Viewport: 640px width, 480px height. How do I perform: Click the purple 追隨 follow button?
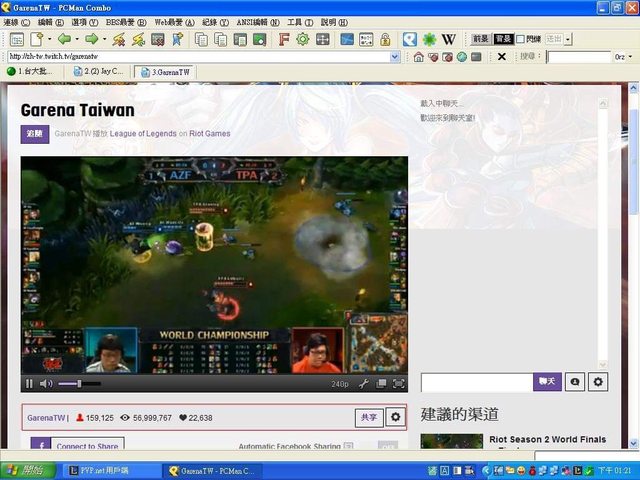(35, 133)
